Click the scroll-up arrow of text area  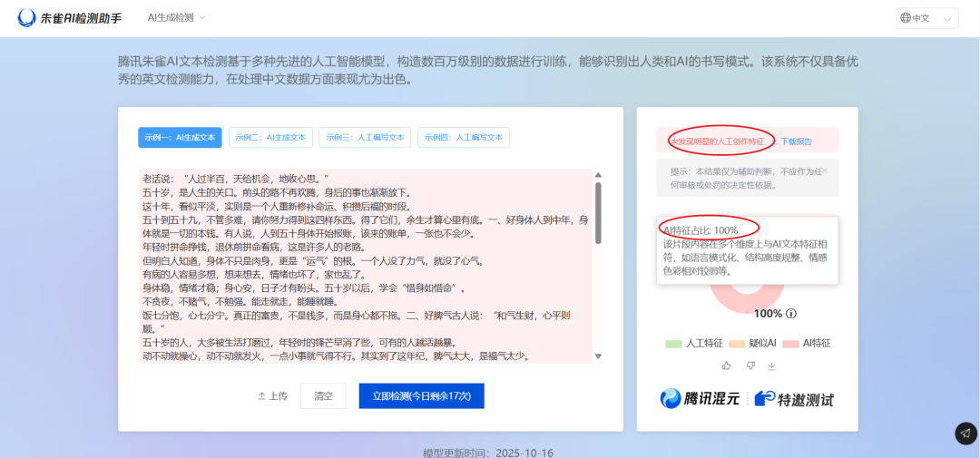point(598,175)
